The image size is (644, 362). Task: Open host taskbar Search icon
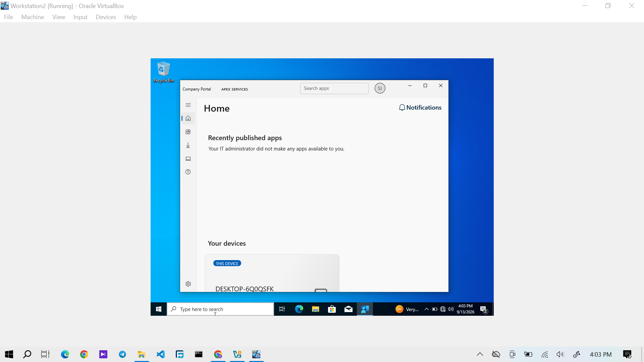tap(27, 354)
